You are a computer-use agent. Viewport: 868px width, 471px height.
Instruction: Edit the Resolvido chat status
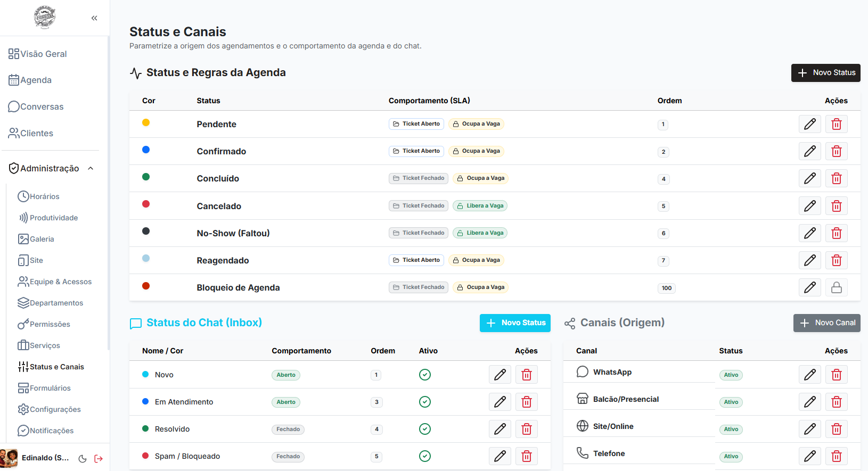pyautogui.click(x=499, y=429)
